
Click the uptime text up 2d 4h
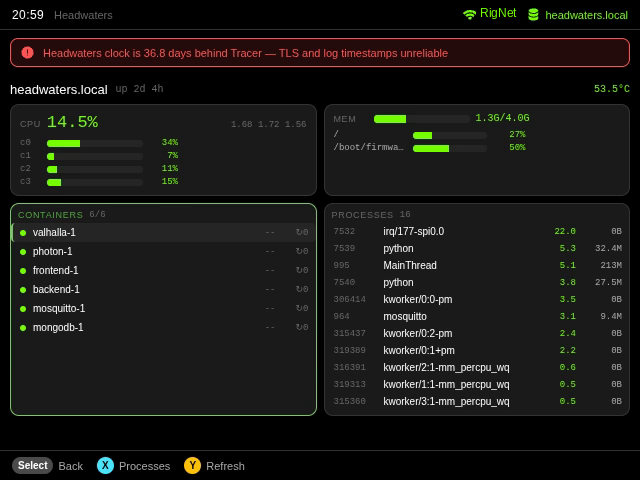coord(140,89)
